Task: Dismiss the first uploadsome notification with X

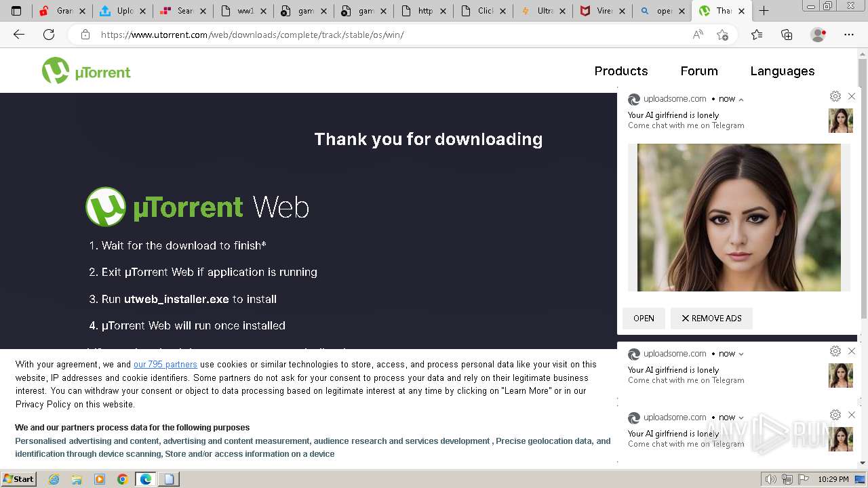Action: 852,96
